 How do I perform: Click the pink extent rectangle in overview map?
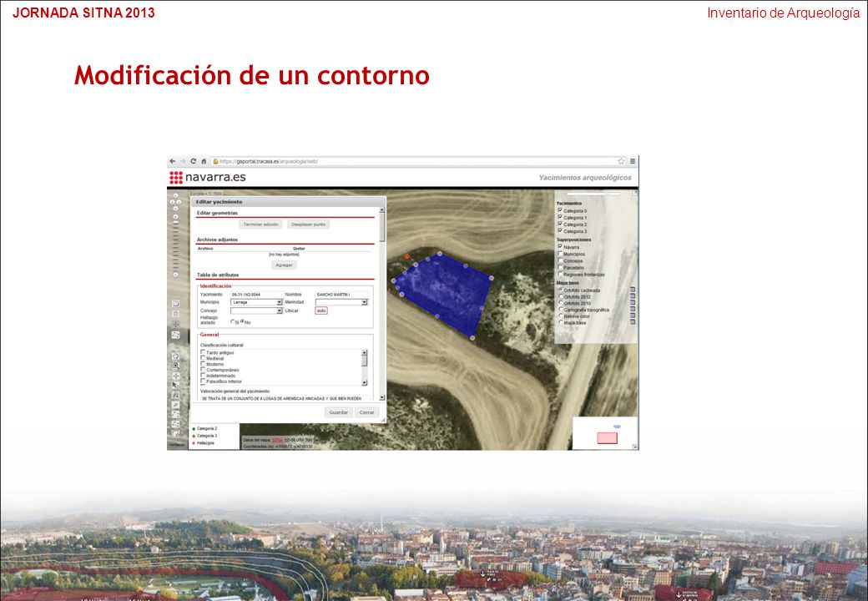coord(607,437)
